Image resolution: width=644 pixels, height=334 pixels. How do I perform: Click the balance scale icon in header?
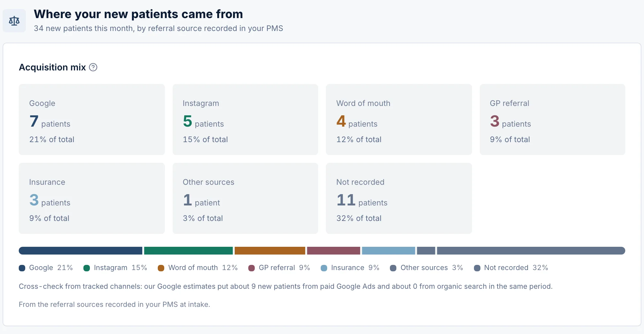coord(14,21)
